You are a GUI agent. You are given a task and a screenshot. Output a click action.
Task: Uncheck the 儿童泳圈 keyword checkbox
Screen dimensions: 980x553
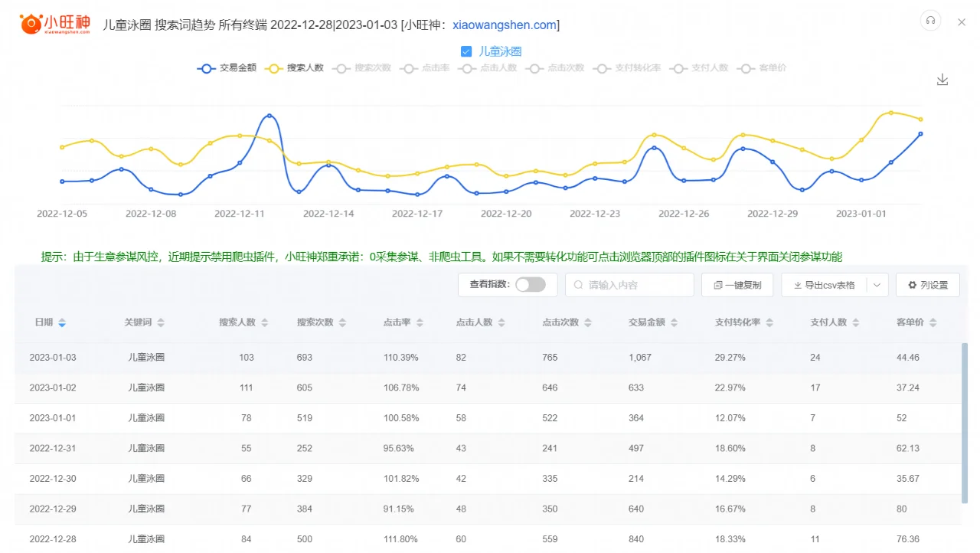(x=466, y=51)
